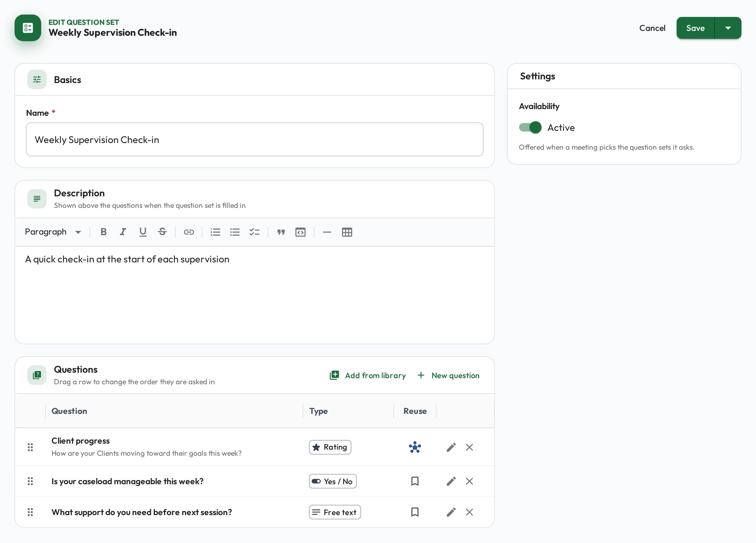Apply italic formatting in description editor
The height and width of the screenshot is (543, 756).
[123, 232]
